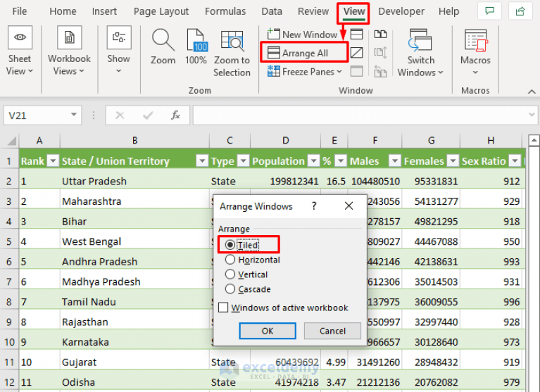Open the Macros menu
The image size is (540, 392).
(475, 53)
